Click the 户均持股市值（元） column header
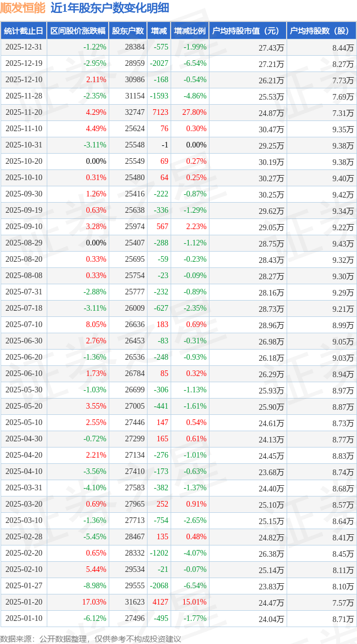The image size is (357, 644). [x=247, y=31]
